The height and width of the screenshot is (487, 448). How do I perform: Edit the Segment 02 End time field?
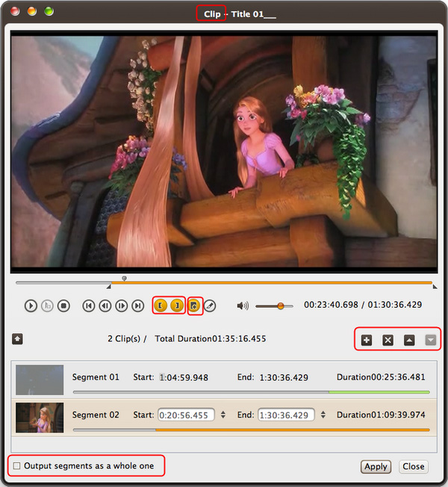coord(286,415)
